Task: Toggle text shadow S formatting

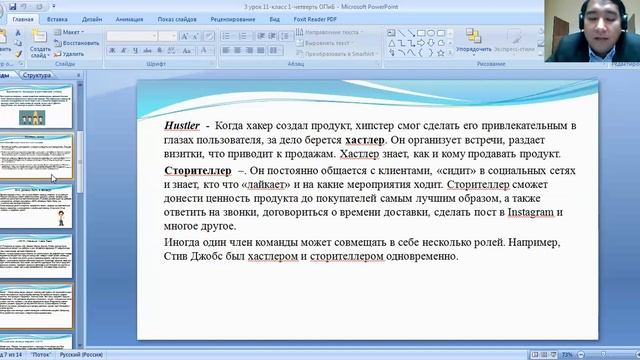Action: tap(159, 50)
